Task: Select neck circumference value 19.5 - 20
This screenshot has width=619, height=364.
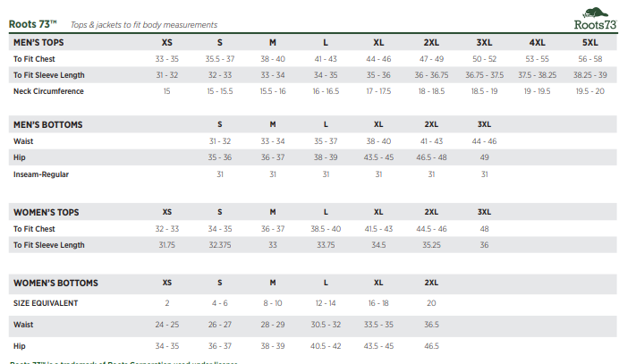Action: click(590, 91)
